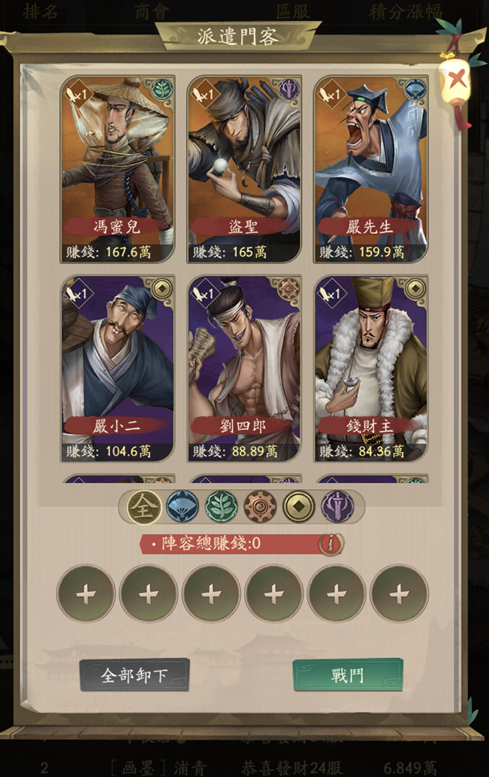
Task: Open the 商會 column tab
Action: pyautogui.click(x=152, y=11)
